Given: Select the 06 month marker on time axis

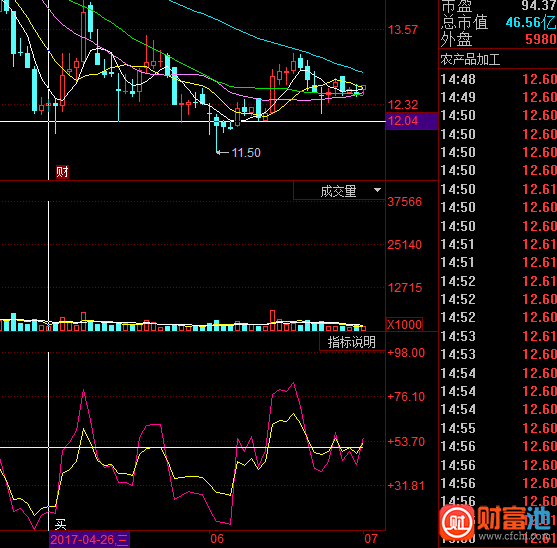Looking at the screenshot, I should tap(217, 539).
